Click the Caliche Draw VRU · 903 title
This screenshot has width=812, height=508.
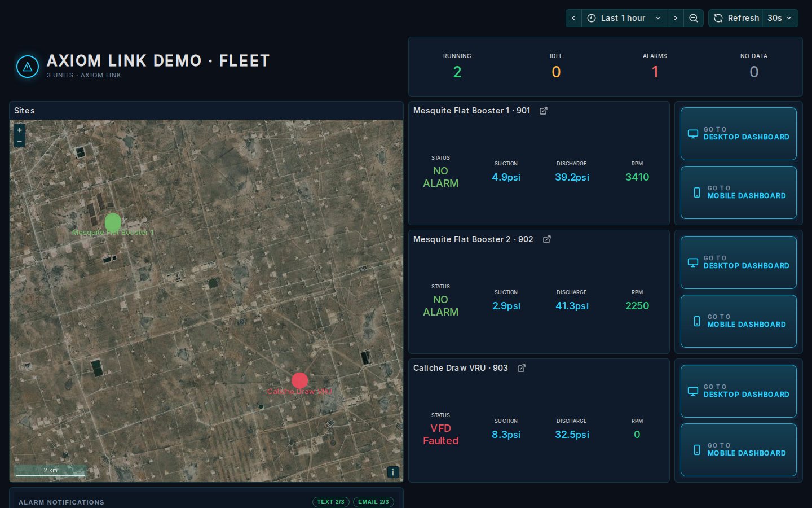click(461, 368)
